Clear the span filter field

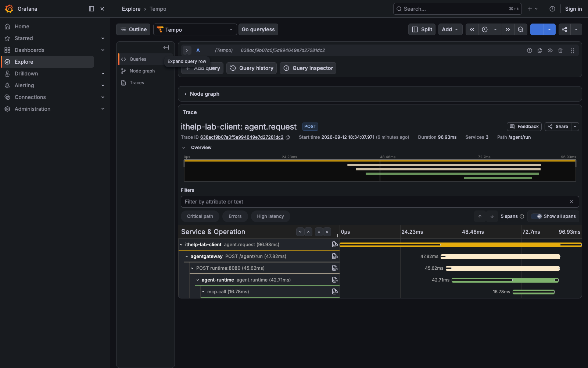pyautogui.click(x=571, y=202)
